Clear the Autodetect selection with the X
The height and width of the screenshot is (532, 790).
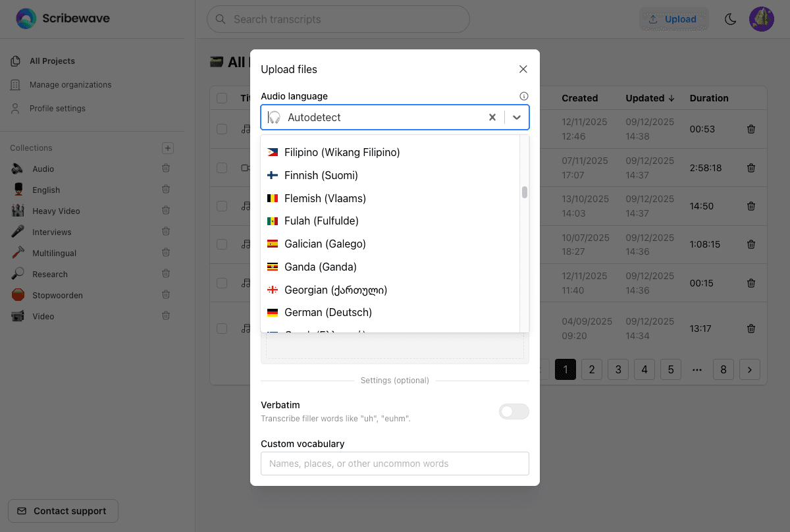pos(492,117)
